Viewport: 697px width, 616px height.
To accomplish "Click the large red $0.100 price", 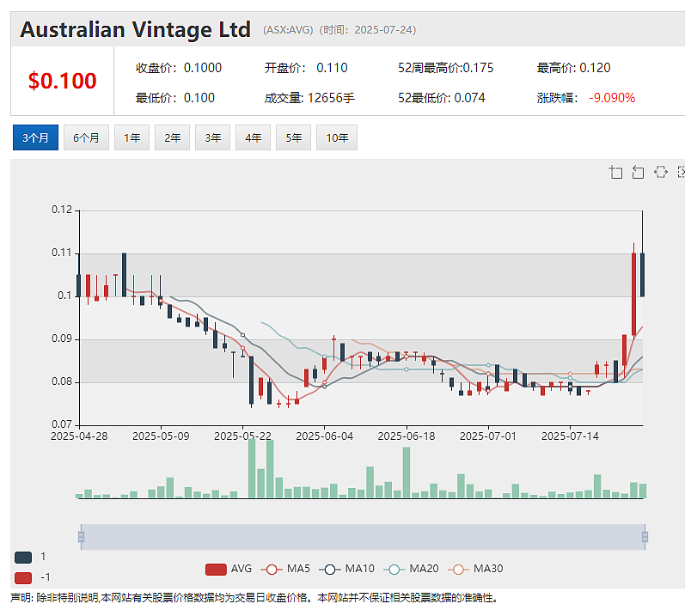I will click(62, 81).
